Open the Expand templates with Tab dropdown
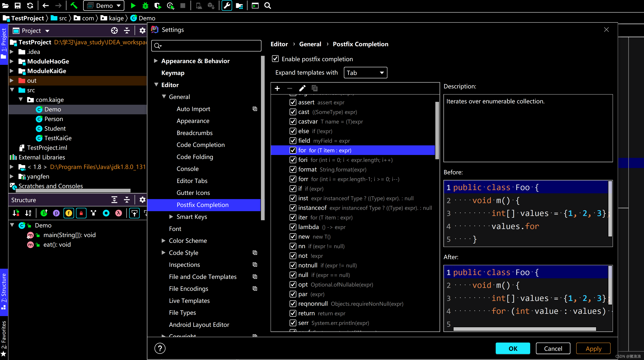Image resolution: width=644 pixels, height=360 pixels. click(365, 72)
